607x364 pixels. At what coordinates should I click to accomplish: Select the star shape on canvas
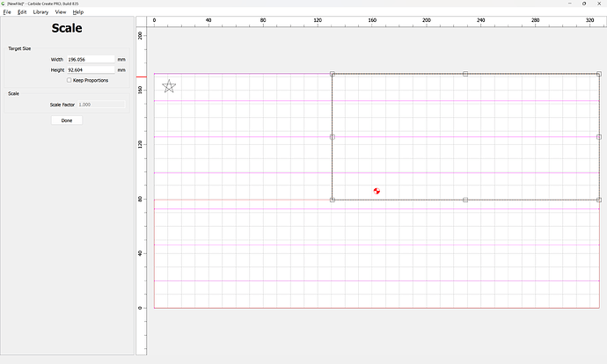coord(169,86)
